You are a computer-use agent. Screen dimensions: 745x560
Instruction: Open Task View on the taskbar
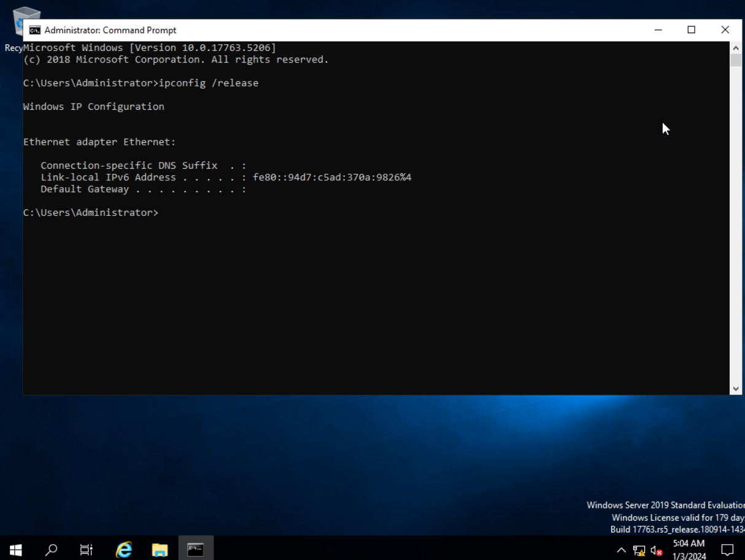pos(87,549)
